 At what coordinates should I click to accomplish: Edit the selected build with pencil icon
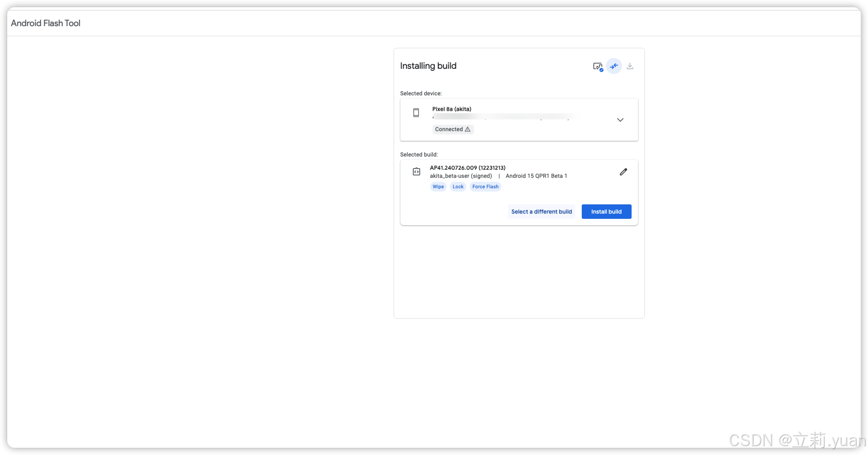point(623,172)
